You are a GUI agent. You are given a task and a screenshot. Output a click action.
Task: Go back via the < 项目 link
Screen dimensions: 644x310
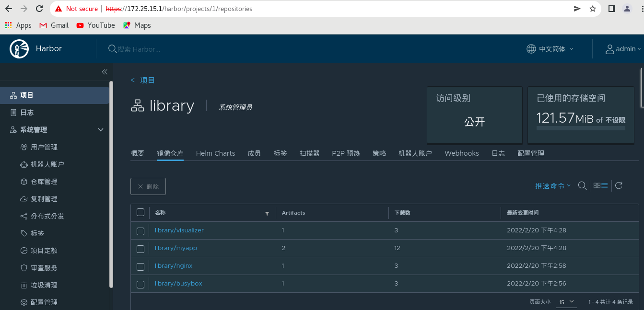point(143,80)
